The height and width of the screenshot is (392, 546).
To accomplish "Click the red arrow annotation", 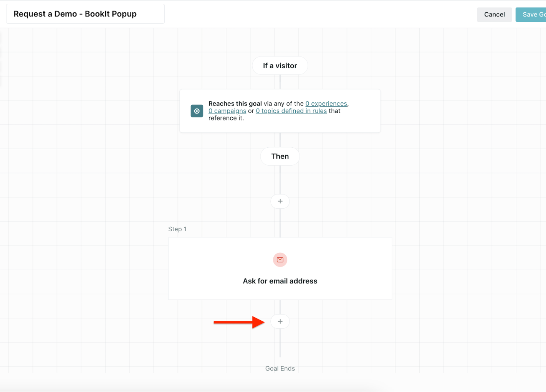I will click(239, 322).
